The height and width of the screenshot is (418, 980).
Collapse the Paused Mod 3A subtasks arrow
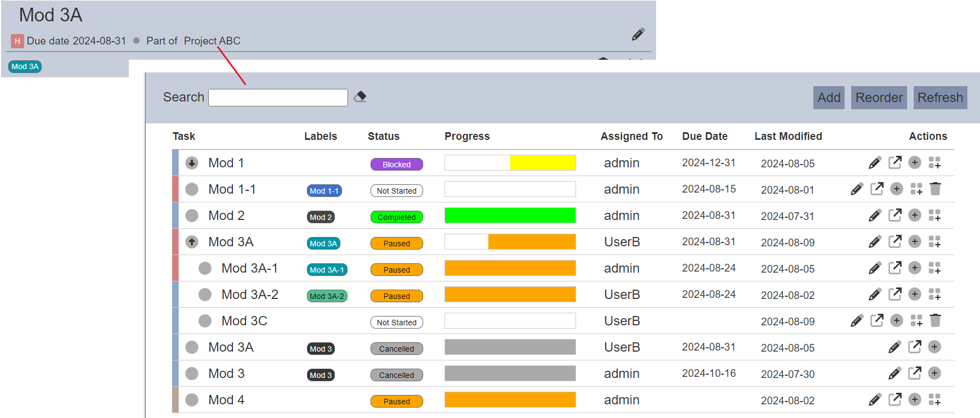(x=192, y=242)
